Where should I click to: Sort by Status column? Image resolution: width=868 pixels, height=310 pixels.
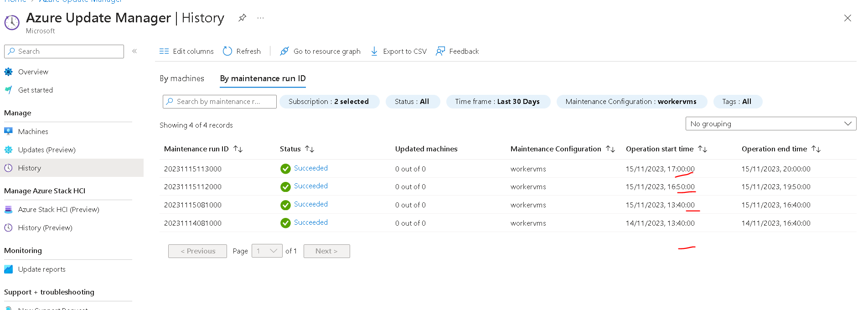click(297, 149)
